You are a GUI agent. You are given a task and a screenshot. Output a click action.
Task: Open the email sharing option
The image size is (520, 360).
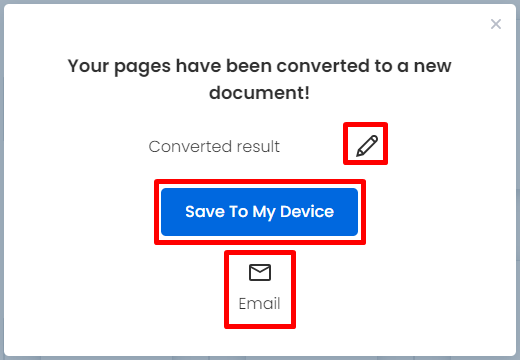coord(260,287)
